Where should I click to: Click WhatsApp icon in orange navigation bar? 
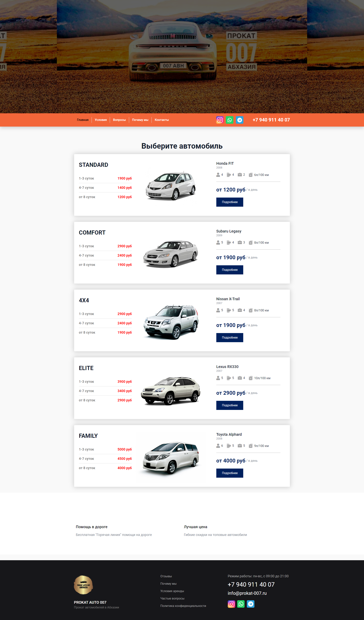pyautogui.click(x=230, y=120)
